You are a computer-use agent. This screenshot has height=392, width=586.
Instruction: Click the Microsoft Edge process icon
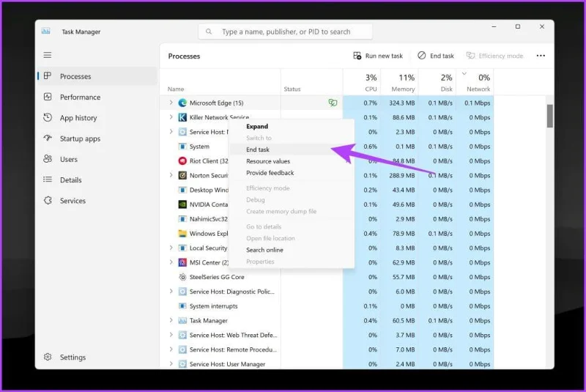182,103
